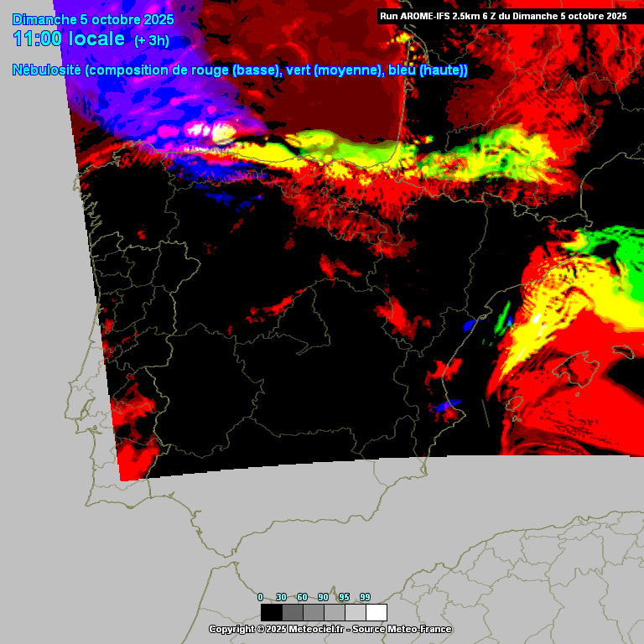Click the legend value label "60"
The height and width of the screenshot is (644, 644).
click(302, 597)
